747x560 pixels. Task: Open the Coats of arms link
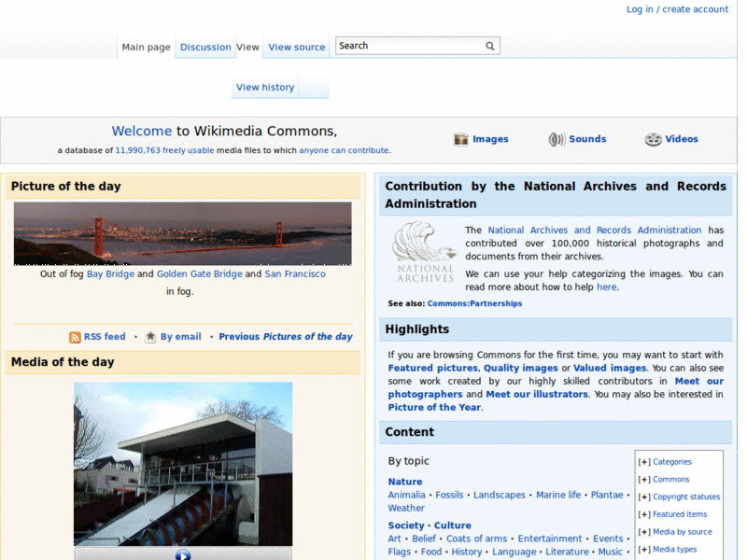point(476,539)
